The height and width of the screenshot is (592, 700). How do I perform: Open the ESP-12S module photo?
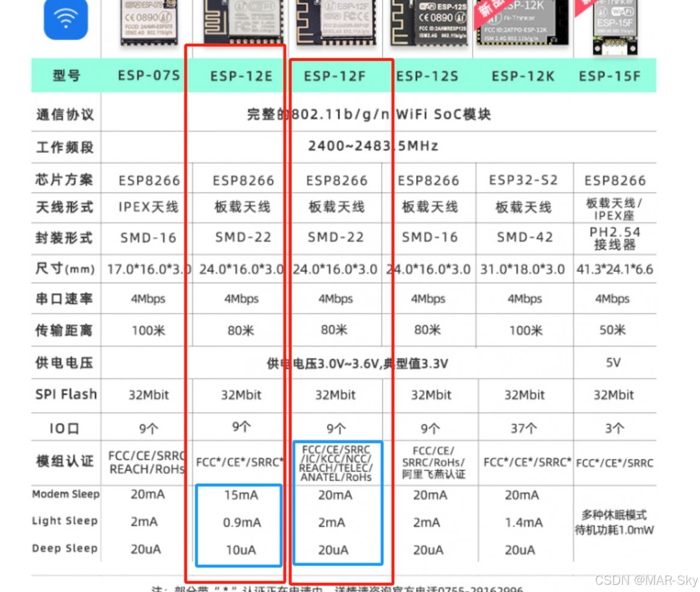[x=429, y=22]
